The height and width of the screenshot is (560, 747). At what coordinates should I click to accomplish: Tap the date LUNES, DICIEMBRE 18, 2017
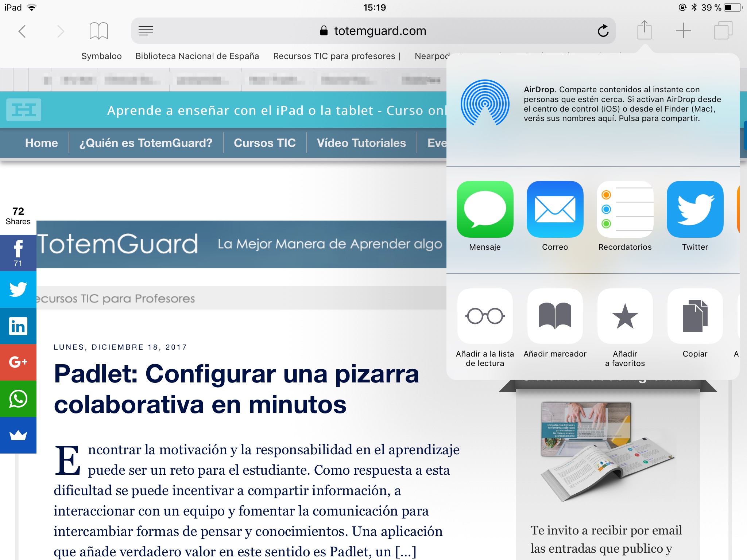pos(120,347)
